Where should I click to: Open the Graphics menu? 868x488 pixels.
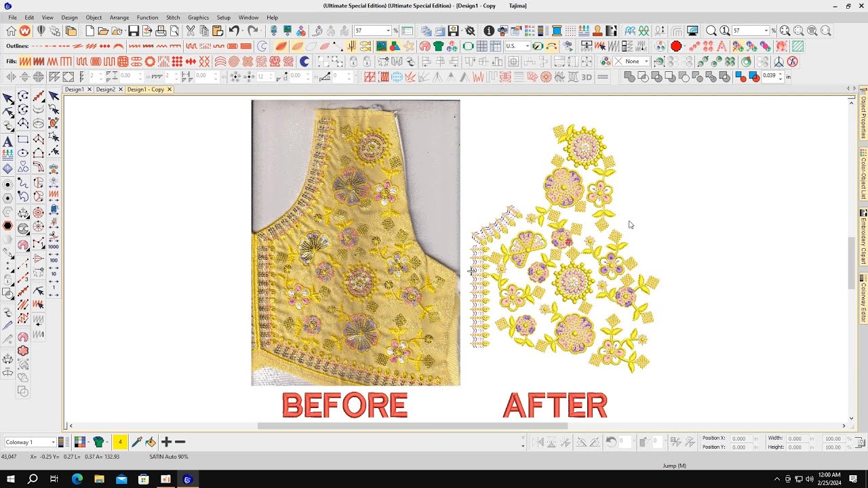(x=198, y=17)
